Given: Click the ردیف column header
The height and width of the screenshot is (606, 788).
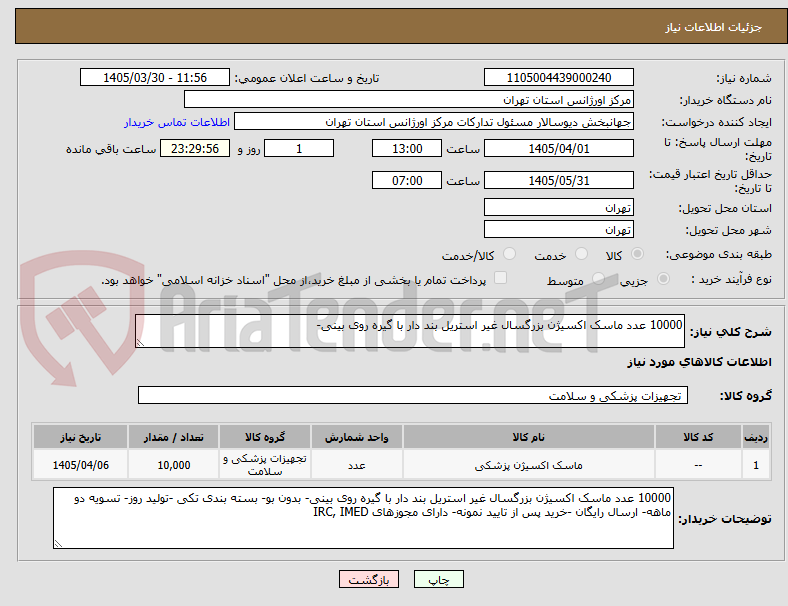Looking at the screenshot, I should pos(756,437).
